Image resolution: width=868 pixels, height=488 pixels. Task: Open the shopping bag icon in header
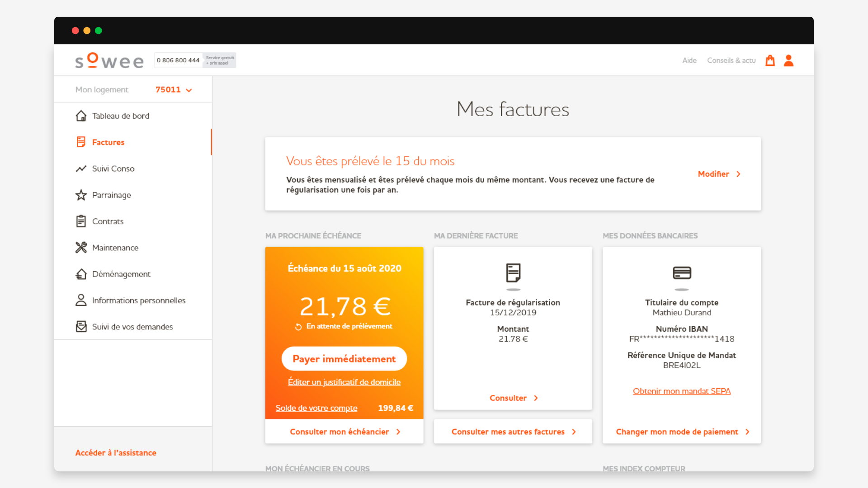tap(770, 60)
